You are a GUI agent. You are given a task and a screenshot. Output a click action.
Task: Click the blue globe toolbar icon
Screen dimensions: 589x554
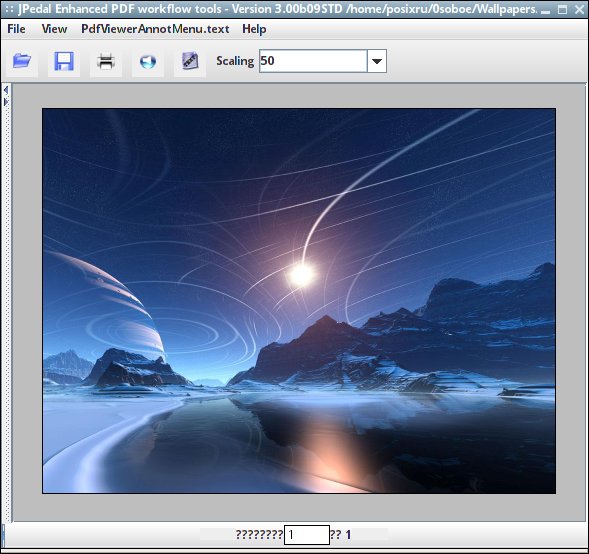pyautogui.click(x=148, y=61)
